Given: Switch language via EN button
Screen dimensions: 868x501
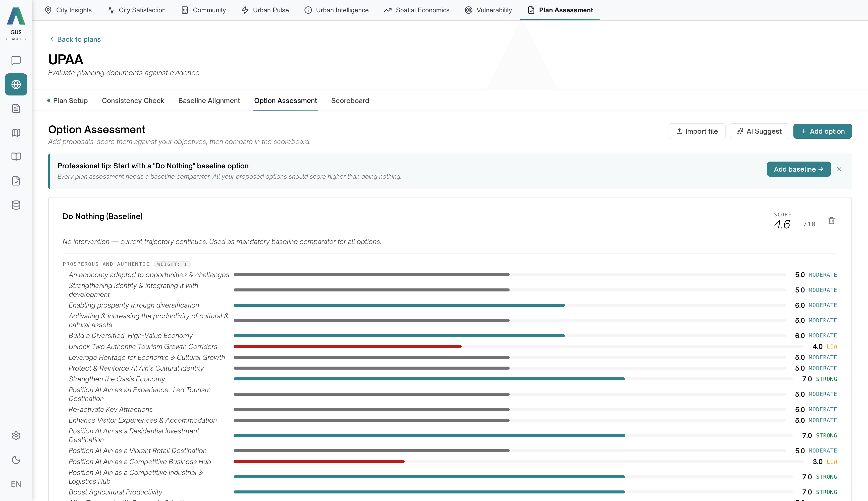Looking at the screenshot, I should coord(16,484).
